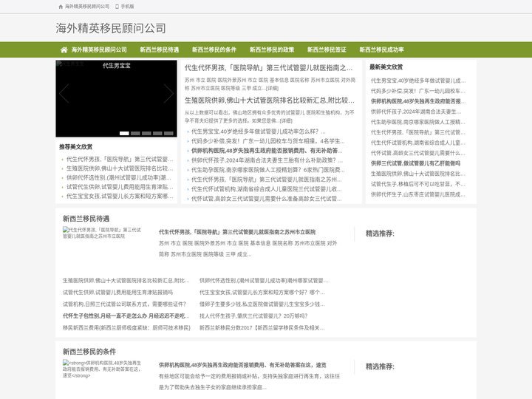Open item 新西兰新移民分数2017
This screenshot has width=532, height=399.
pos(262,328)
